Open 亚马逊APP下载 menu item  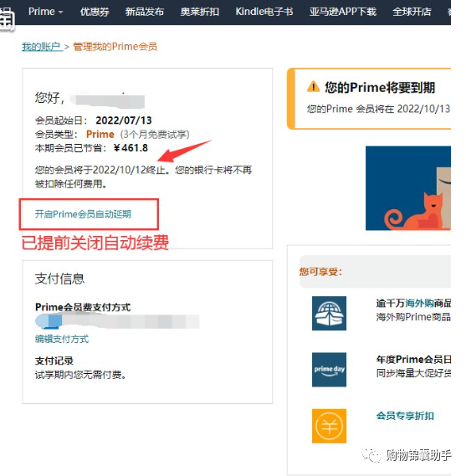[343, 12]
